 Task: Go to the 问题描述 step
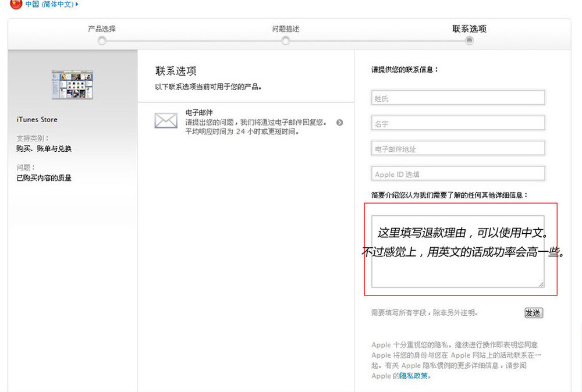pos(285,29)
